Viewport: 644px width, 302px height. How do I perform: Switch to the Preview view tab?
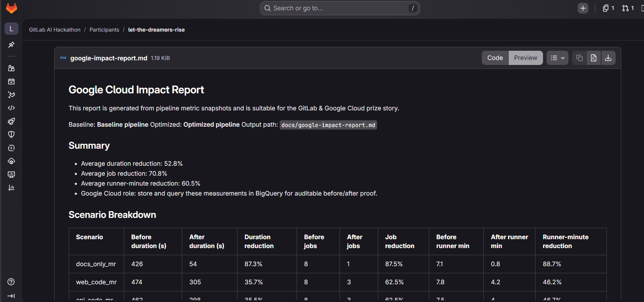tap(526, 58)
